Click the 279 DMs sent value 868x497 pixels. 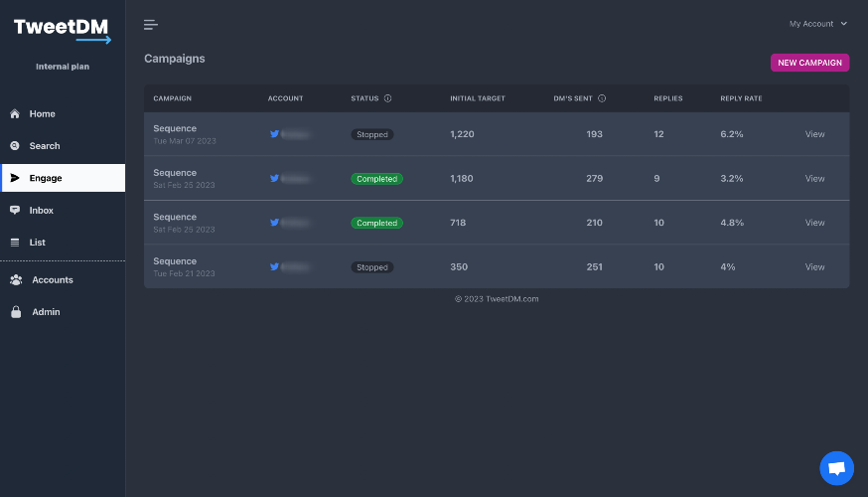pyautogui.click(x=595, y=178)
